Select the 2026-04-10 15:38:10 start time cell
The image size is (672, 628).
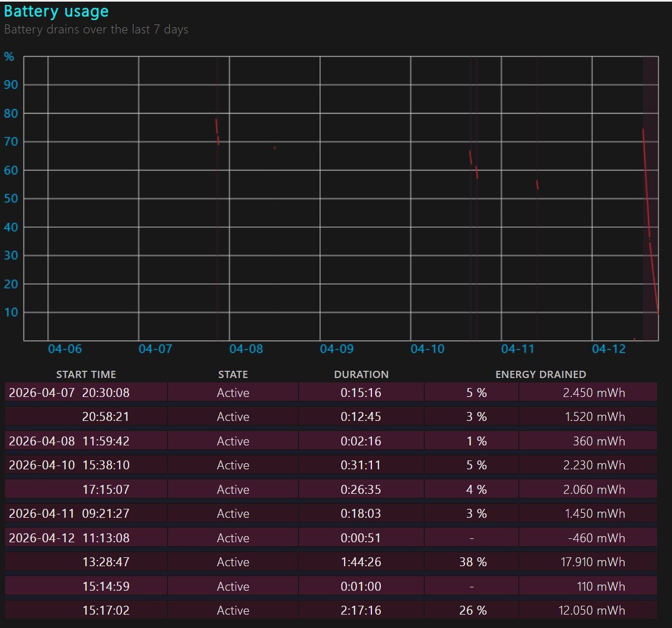[x=86, y=465]
